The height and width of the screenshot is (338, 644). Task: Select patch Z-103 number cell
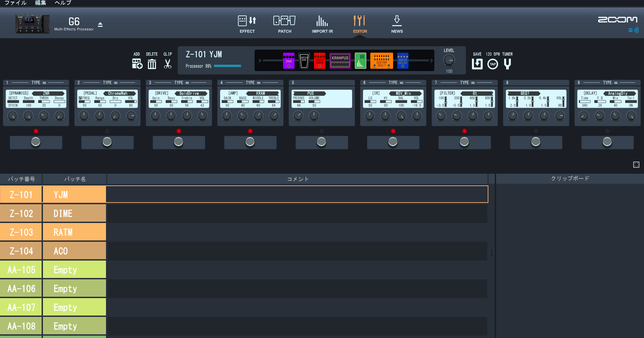21,232
